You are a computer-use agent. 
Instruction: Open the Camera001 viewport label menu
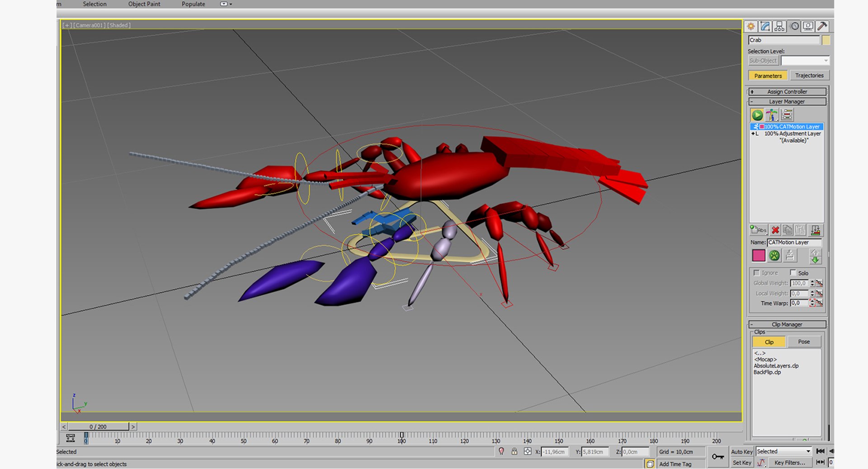point(90,25)
